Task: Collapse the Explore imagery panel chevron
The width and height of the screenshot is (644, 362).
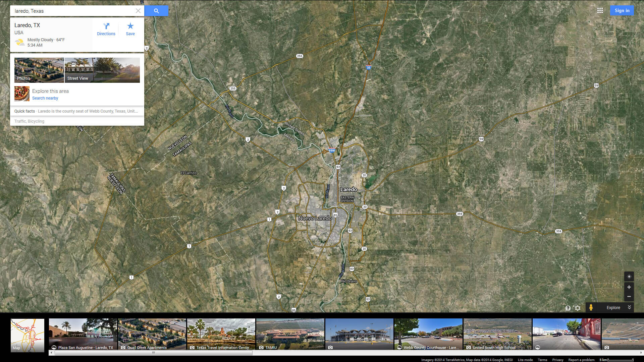Action: coord(629,307)
